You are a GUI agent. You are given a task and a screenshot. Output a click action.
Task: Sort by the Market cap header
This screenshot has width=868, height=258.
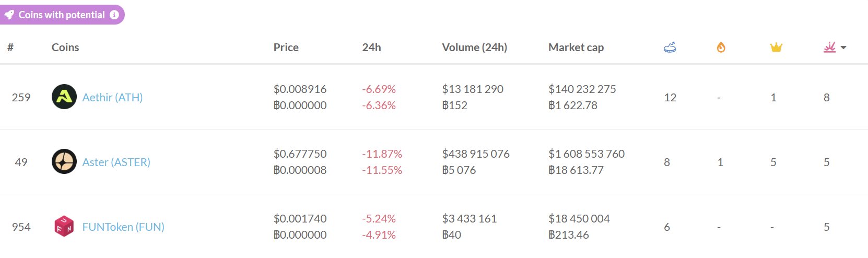point(576,48)
